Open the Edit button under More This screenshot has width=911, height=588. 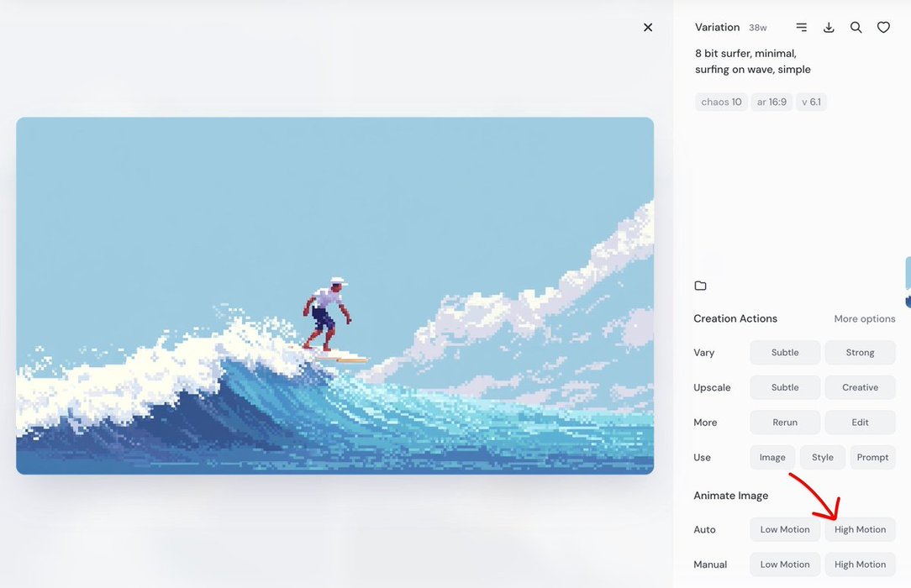click(x=860, y=423)
